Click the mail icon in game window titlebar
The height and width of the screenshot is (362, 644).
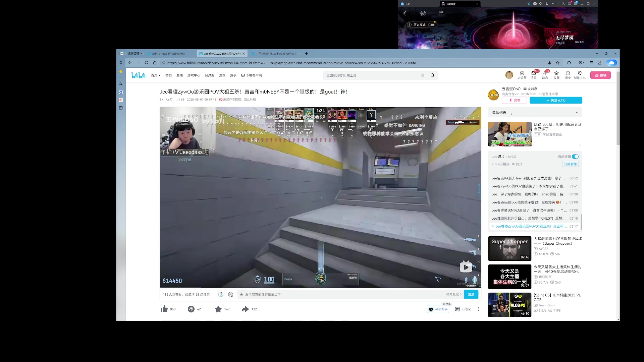pyautogui.click(x=569, y=4)
